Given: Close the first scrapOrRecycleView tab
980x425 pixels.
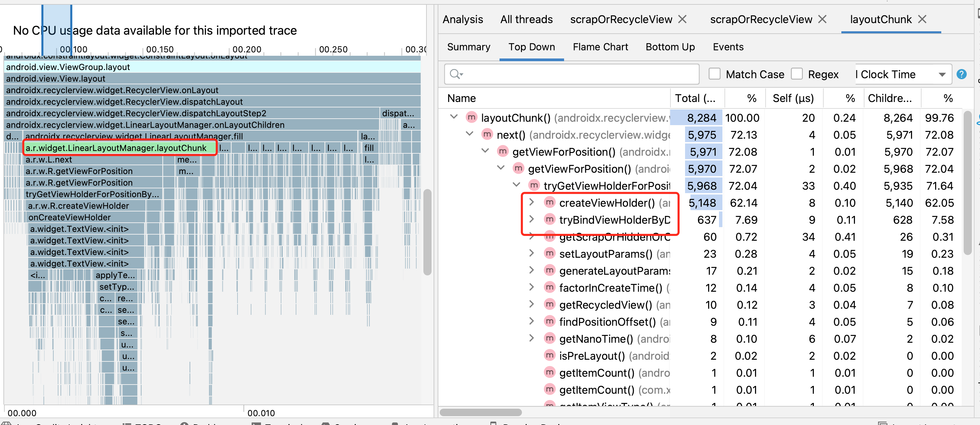Looking at the screenshot, I should click(682, 19).
